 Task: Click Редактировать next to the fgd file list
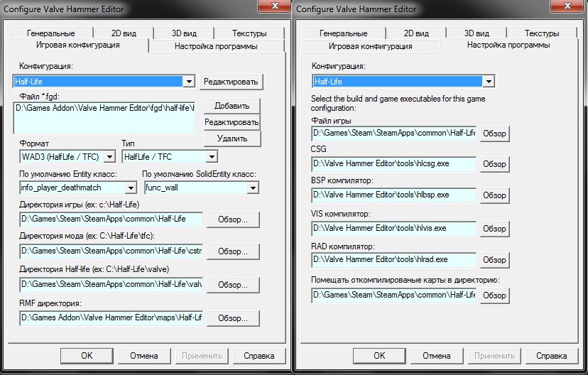click(232, 122)
